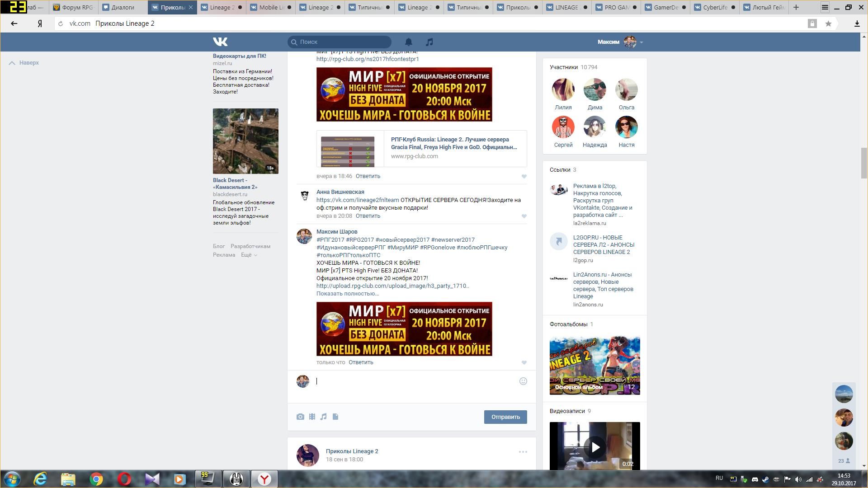Switch to the Диалоги browser tab

pos(123,7)
